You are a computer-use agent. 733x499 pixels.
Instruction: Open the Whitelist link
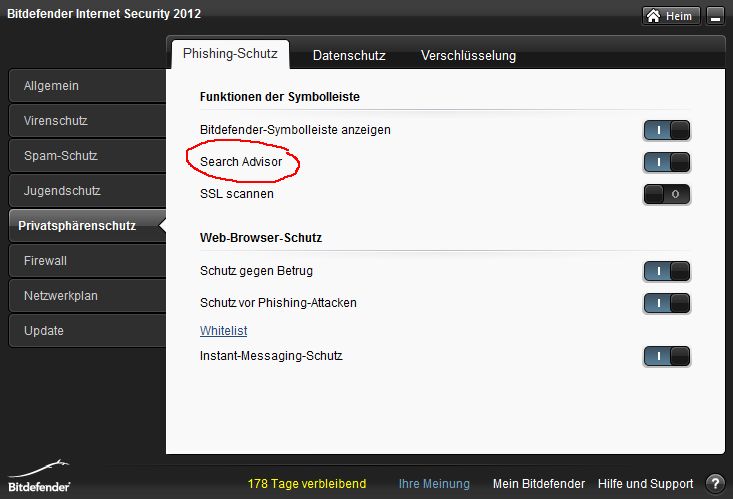(223, 331)
